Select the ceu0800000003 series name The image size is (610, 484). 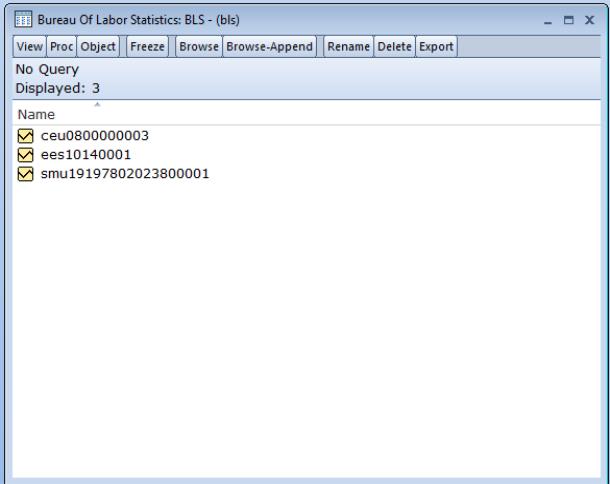click(87, 135)
